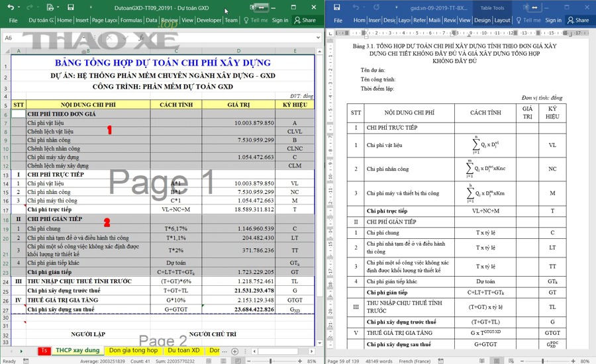Screen dimensions: 596x364
Task: Click Sign in link in Excel
Action: pyautogui.click(x=280, y=20)
